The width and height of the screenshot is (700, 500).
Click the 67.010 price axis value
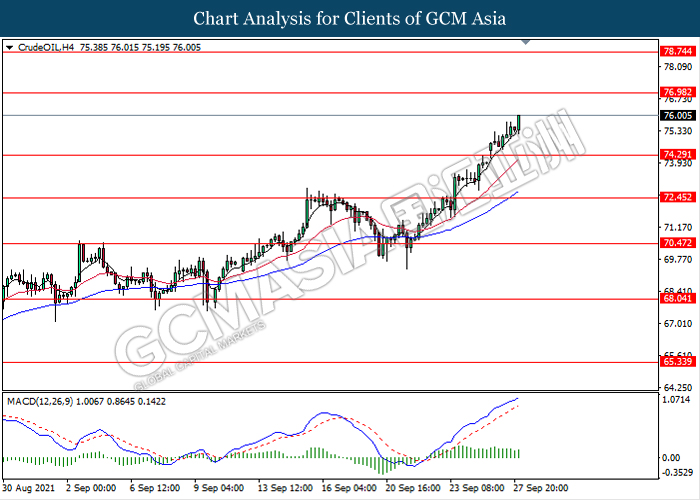(678, 324)
